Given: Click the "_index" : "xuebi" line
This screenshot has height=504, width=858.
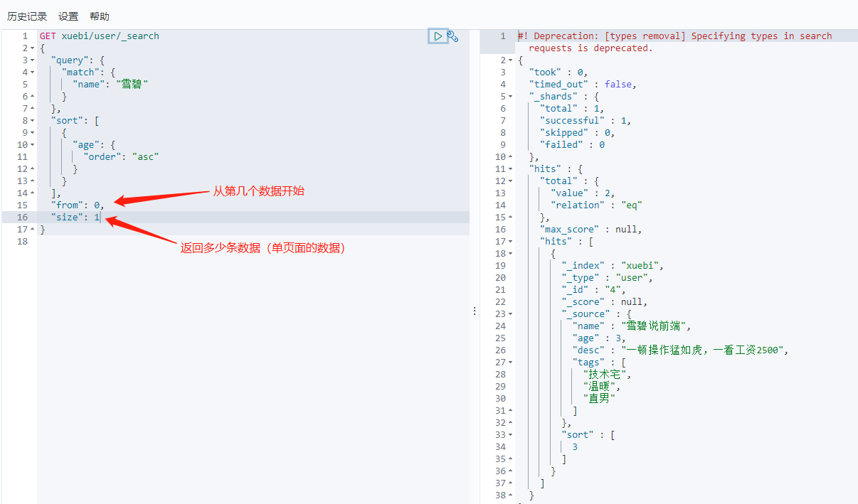Looking at the screenshot, I should click(x=613, y=266).
